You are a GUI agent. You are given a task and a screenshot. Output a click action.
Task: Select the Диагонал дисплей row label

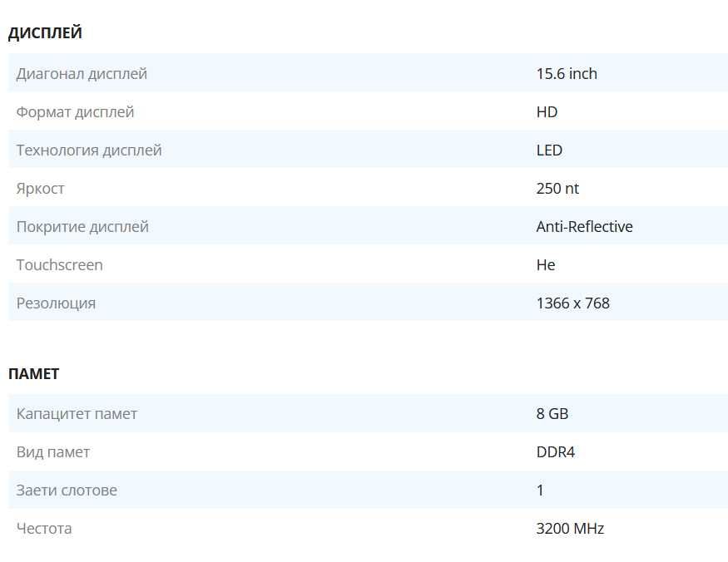coord(82,74)
